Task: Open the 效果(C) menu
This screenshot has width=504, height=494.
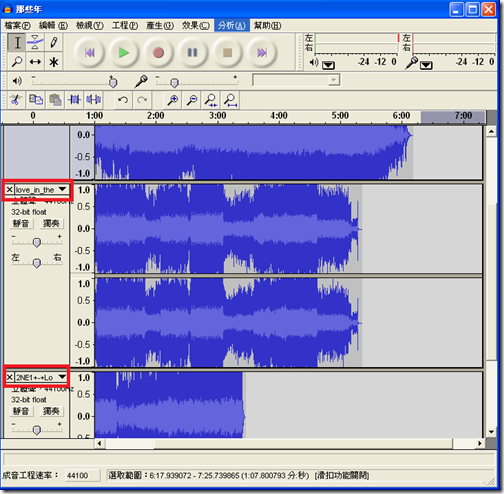Action: point(196,25)
